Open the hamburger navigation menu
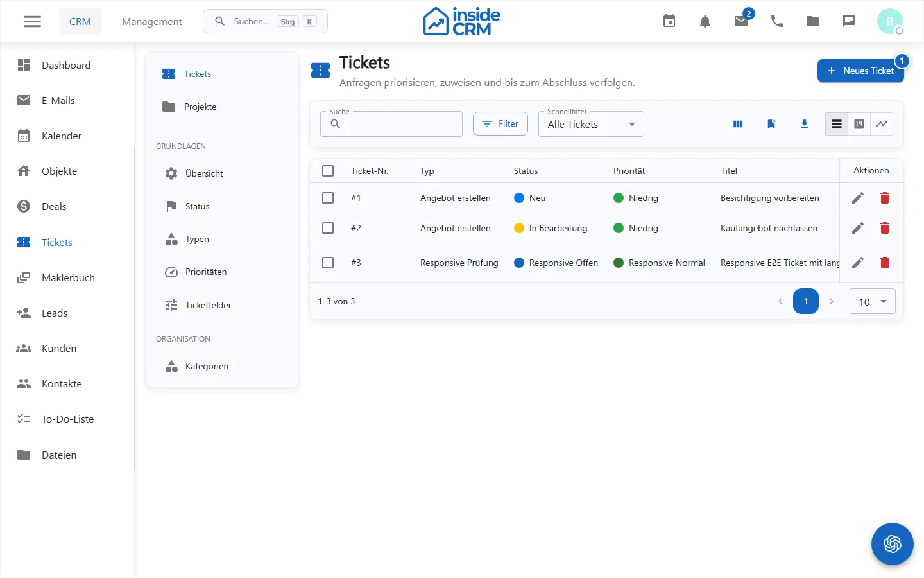 [x=32, y=21]
